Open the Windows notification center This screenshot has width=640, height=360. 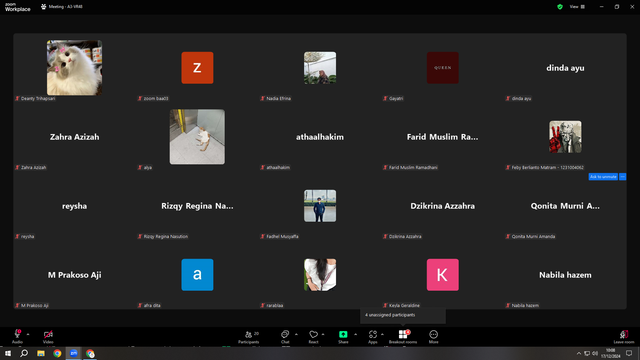point(629,353)
